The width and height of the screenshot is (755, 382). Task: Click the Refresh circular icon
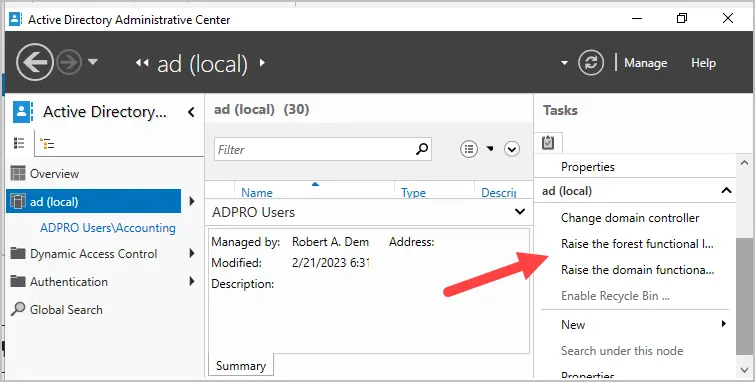(591, 63)
